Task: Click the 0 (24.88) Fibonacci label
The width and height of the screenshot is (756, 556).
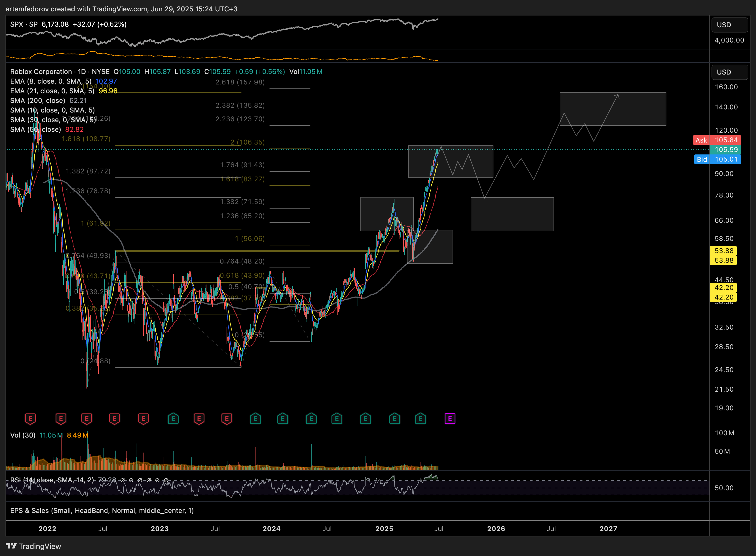Action: (x=96, y=361)
